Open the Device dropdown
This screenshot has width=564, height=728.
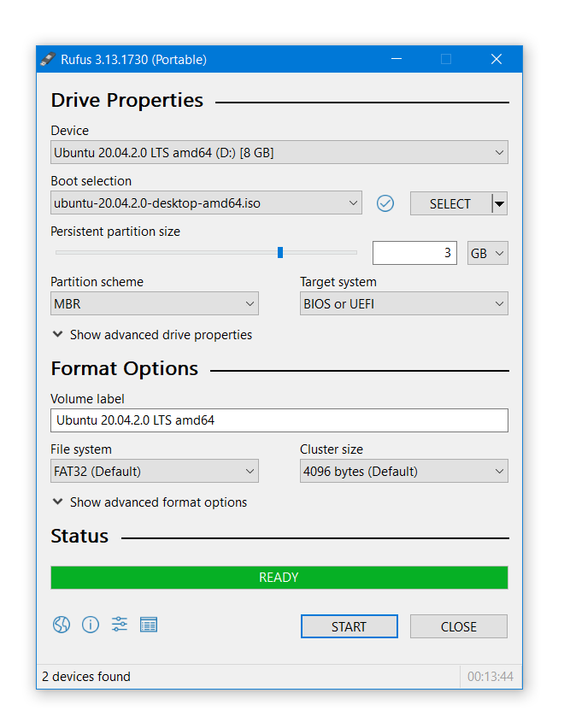click(279, 152)
